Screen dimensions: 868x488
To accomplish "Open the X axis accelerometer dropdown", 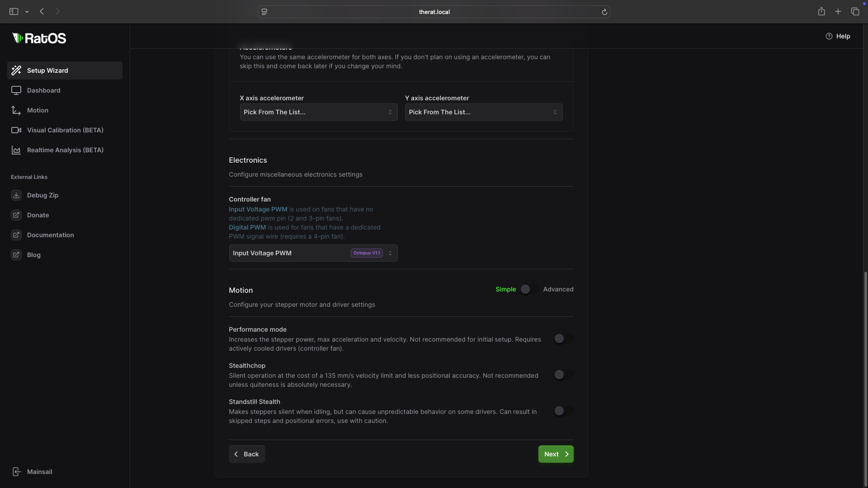I will (x=318, y=112).
